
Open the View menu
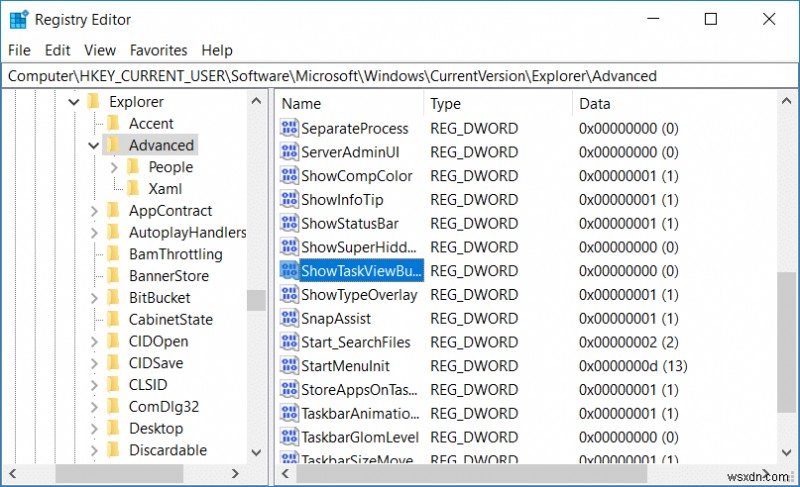(x=100, y=50)
